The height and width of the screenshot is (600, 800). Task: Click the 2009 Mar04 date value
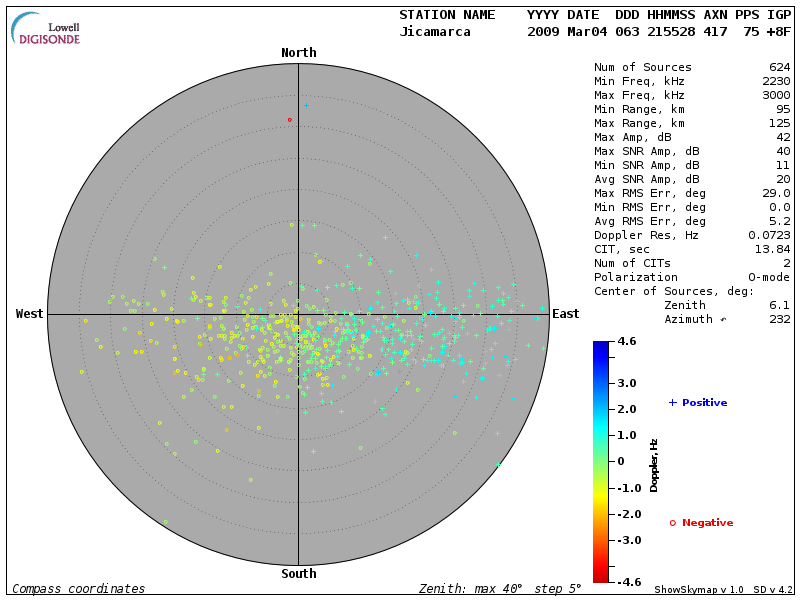(563, 32)
